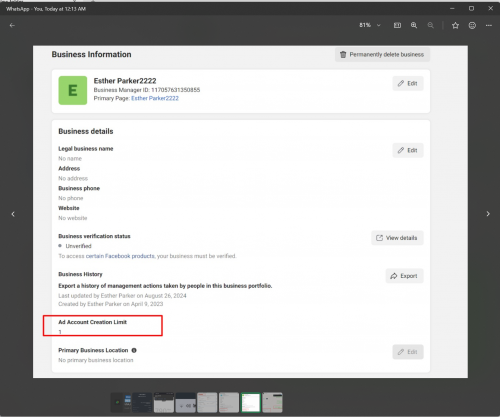Star this image with the star icon
The image size is (500, 417).
455,25
